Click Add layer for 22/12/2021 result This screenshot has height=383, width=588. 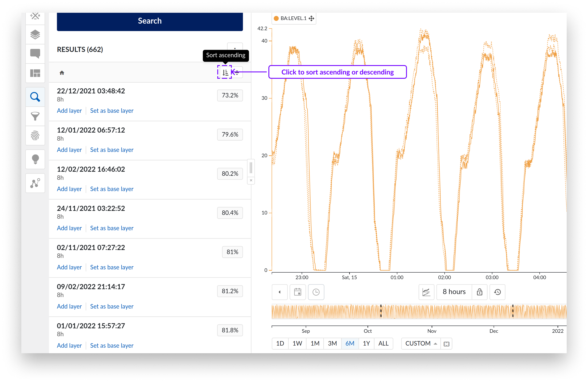[x=69, y=111]
